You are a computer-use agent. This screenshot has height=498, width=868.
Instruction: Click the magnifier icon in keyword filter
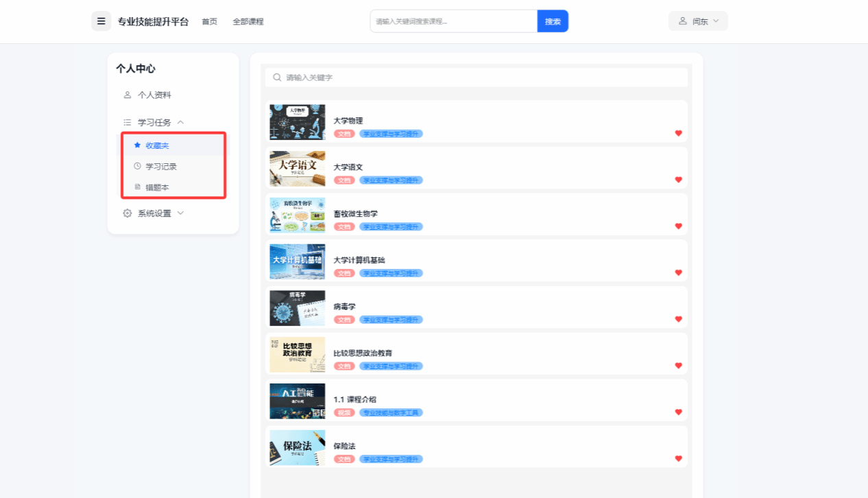277,78
